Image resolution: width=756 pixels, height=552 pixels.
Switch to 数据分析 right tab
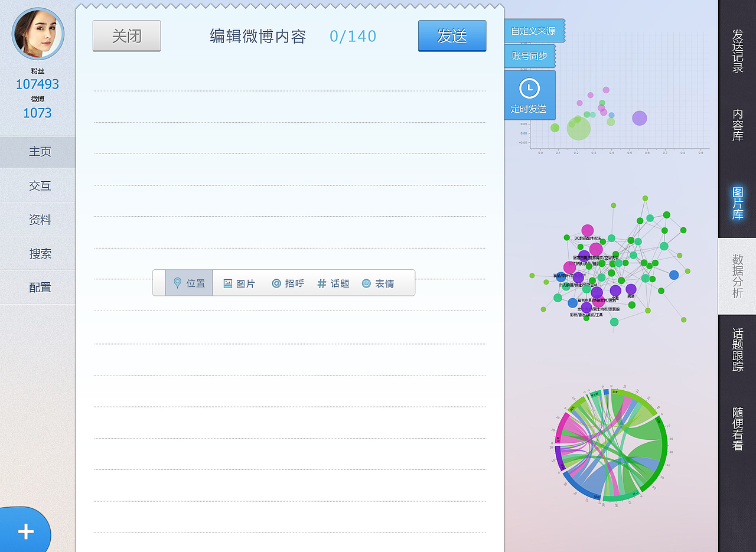pyautogui.click(x=738, y=276)
